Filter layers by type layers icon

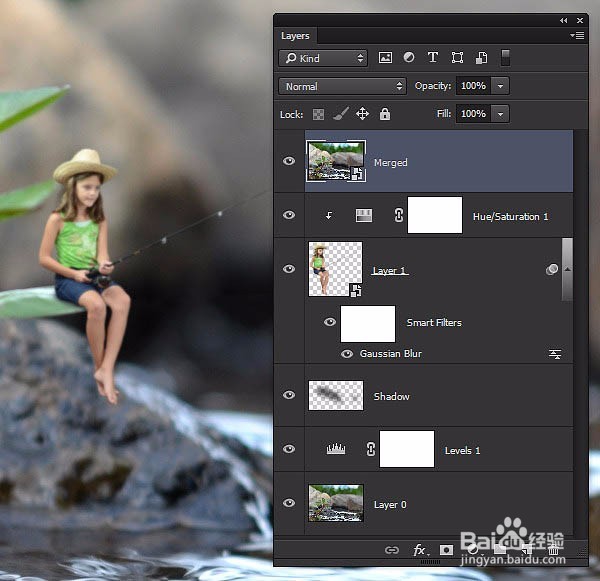pos(433,58)
